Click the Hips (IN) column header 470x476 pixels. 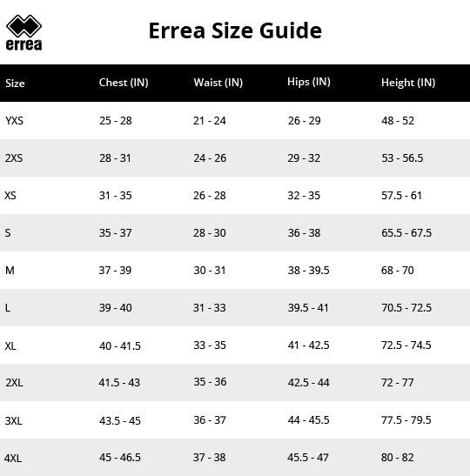point(309,82)
